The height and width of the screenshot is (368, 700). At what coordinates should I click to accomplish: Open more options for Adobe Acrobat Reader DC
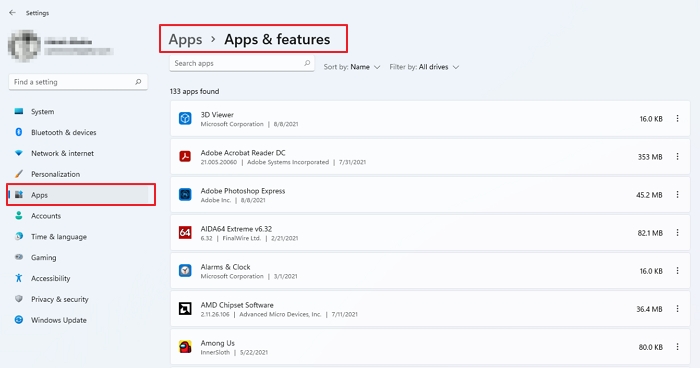677,156
